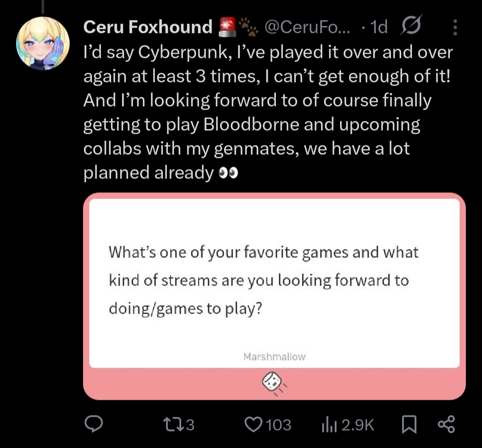Screen dimensions: 482x448
Task: Open view analytics bar chart icon
Action: (328, 424)
